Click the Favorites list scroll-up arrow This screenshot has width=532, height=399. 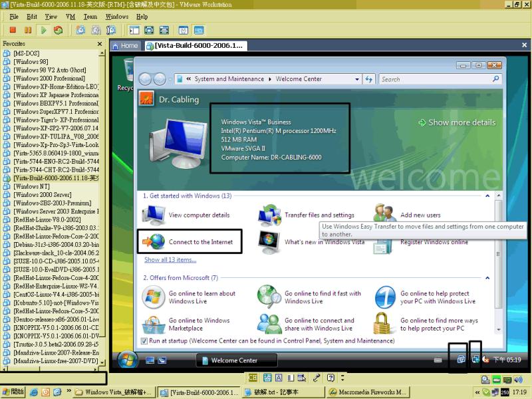(102, 53)
